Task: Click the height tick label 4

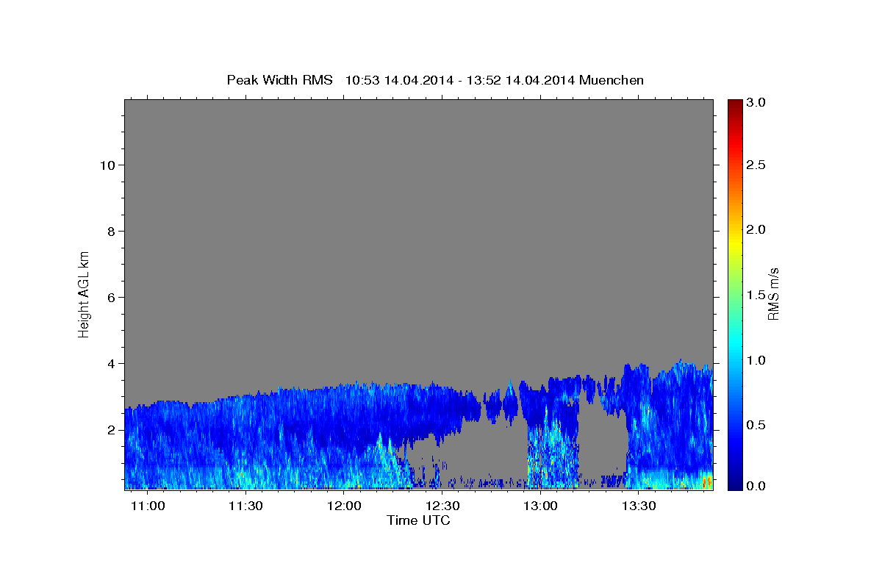Action: (111, 364)
